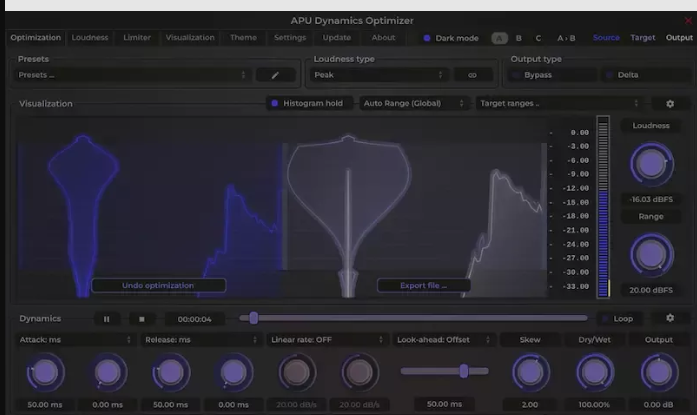Image resolution: width=697 pixels, height=415 pixels.
Task: Toggle Histogram hold
Action: tap(308, 104)
